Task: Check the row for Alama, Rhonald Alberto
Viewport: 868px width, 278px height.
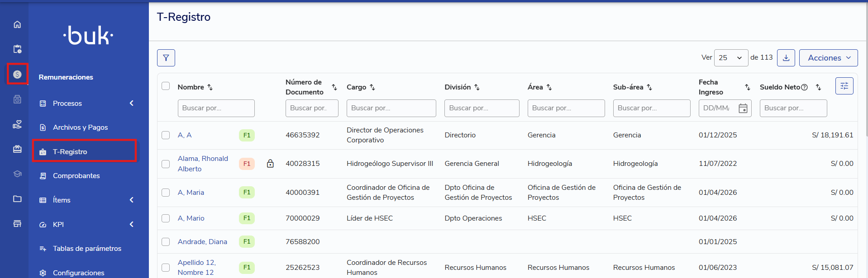Action: pyautogui.click(x=166, y=164)
